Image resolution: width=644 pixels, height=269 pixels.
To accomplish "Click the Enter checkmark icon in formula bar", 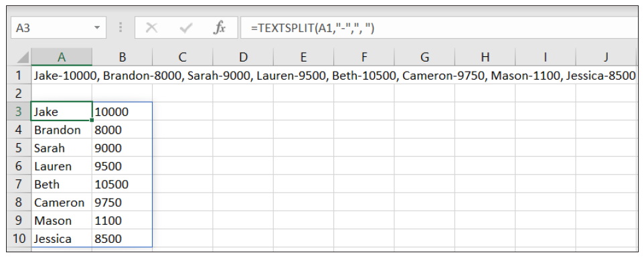I will tap(185, 28).
